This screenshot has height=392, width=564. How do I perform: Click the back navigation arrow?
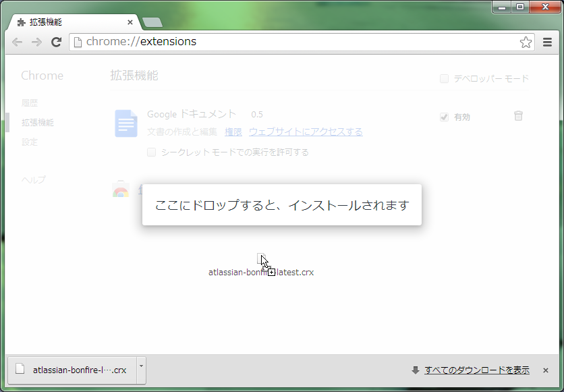[x=17, y=42]
